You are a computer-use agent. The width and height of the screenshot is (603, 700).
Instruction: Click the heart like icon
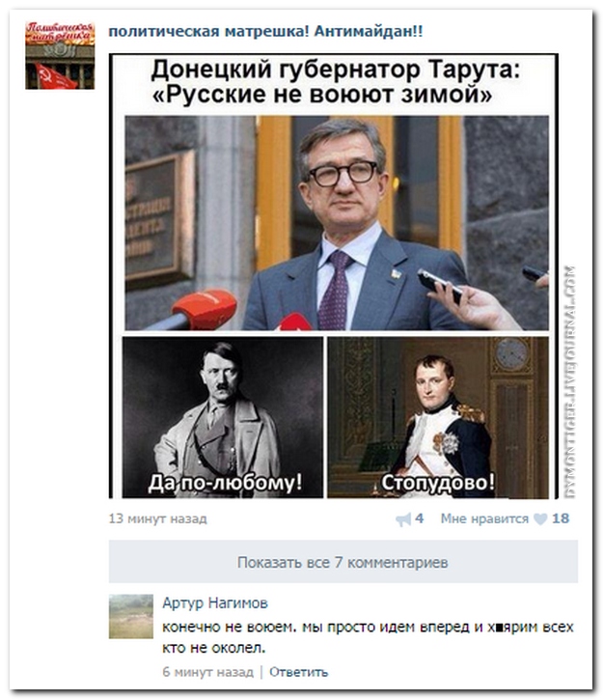coord(540,519)
